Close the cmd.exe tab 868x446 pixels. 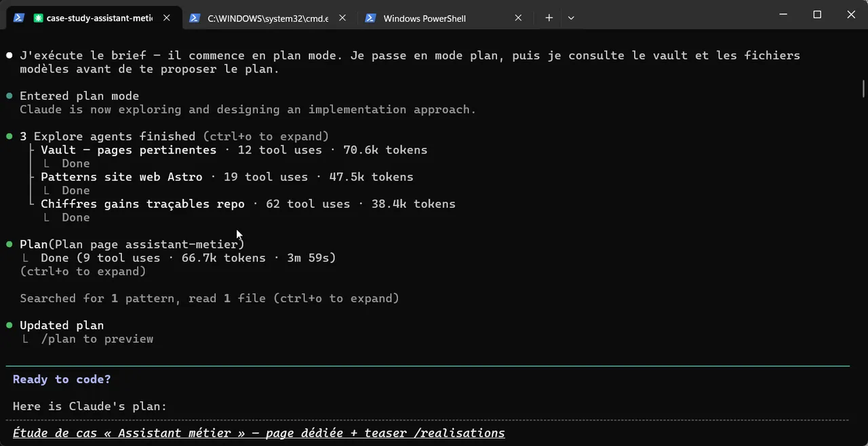342,18
